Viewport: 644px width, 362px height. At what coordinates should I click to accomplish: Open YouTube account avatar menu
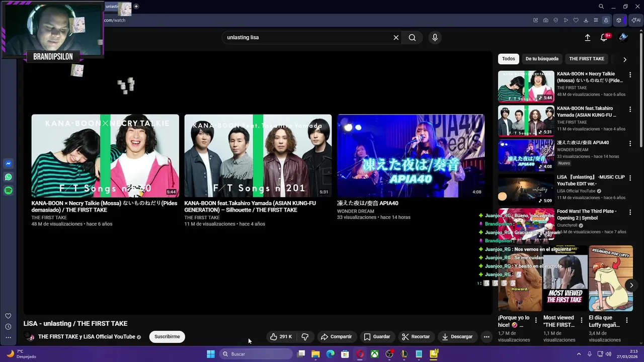tap(623, 37)
